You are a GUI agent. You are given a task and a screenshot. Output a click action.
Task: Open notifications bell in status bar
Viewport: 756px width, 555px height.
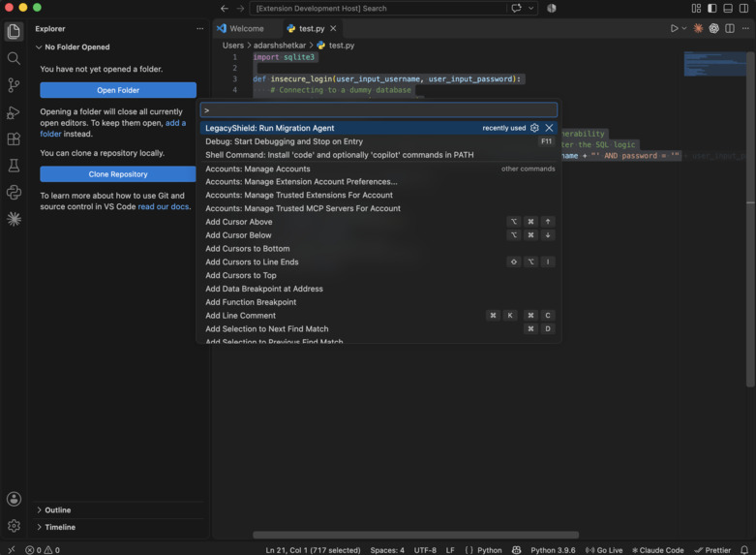pos(744,550)
